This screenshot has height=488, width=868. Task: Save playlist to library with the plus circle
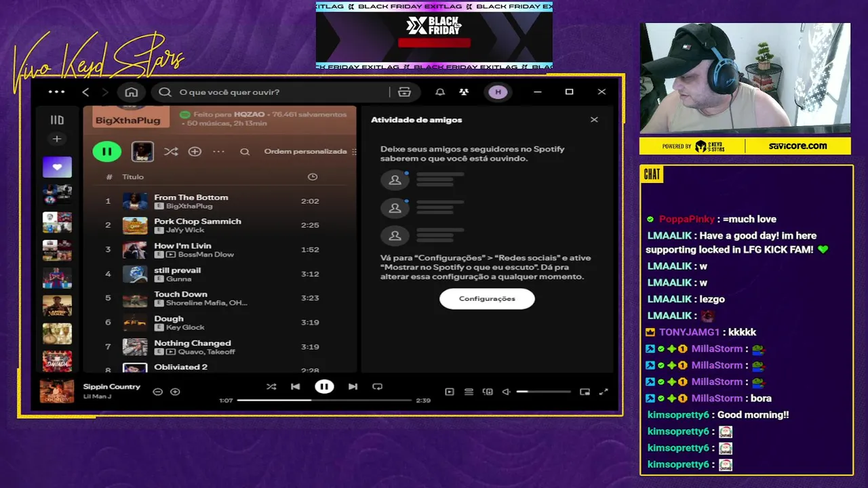pos(195,152)
